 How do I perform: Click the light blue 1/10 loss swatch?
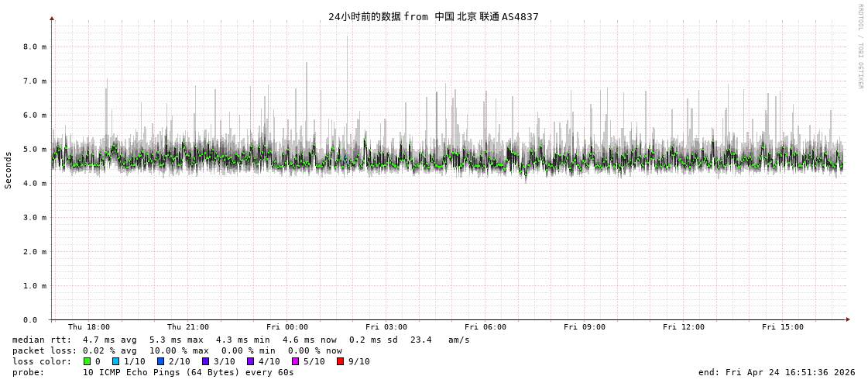point(115,361)
